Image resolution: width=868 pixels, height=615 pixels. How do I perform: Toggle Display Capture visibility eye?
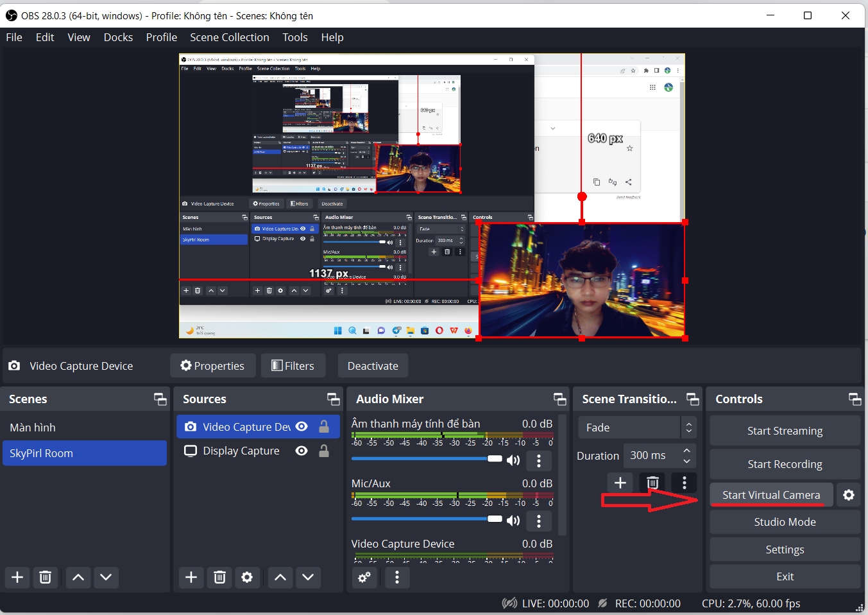coord(302,451)
